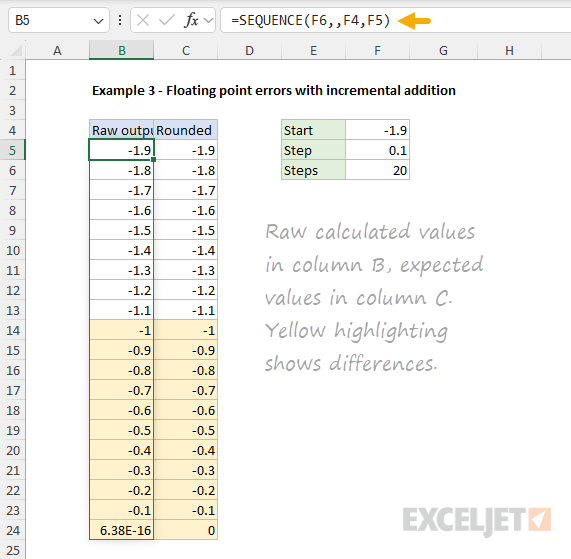The width and height of the screenshot is (571, 559).
Task: Select cell C13 containing -1.1
Action: pyautogui.click(x=186, y=310)
